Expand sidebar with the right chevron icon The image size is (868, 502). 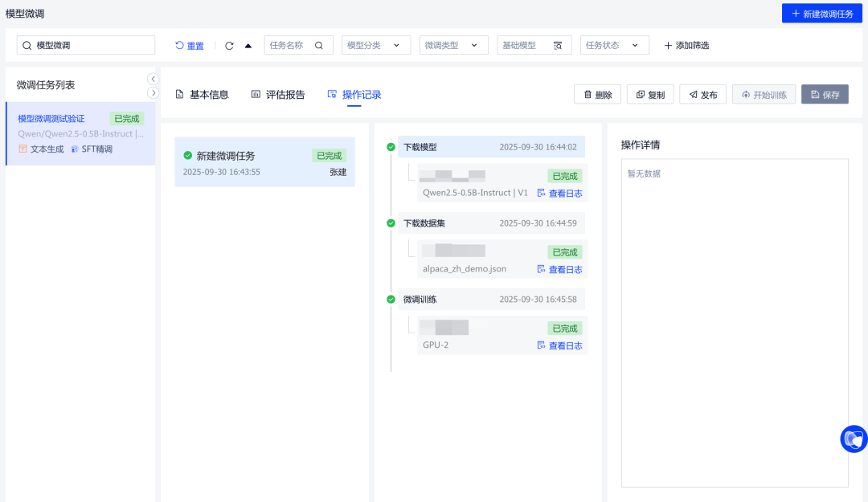pos(153,93)
